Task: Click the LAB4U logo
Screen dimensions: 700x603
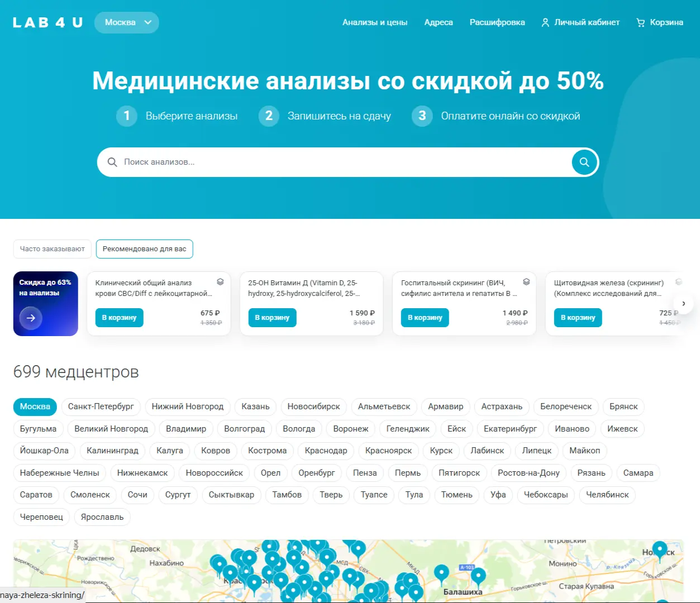Action: (47, 22)
